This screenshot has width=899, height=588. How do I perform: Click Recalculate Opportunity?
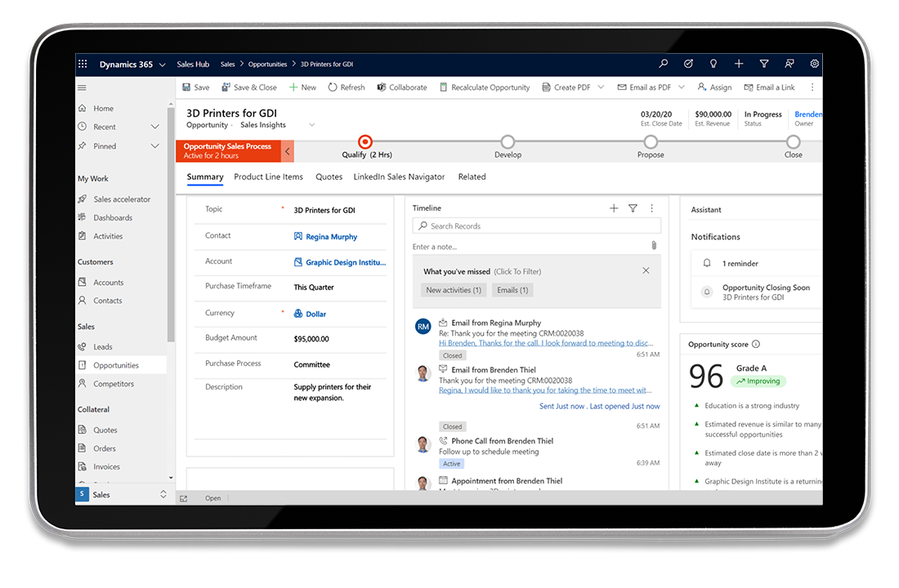click(485, 87)
